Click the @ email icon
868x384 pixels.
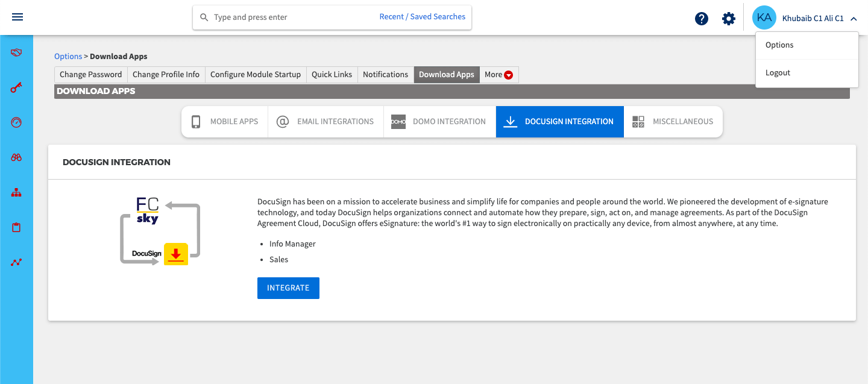(x=283, y=122)
